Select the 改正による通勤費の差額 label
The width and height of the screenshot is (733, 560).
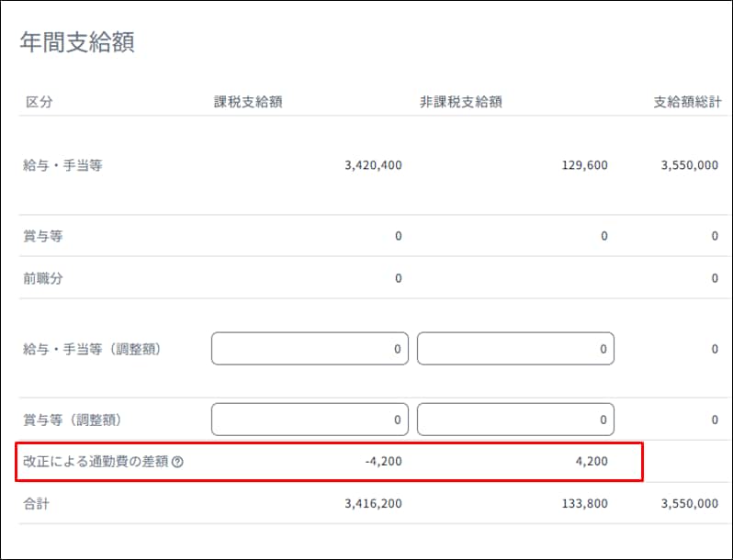coord(96,462)
